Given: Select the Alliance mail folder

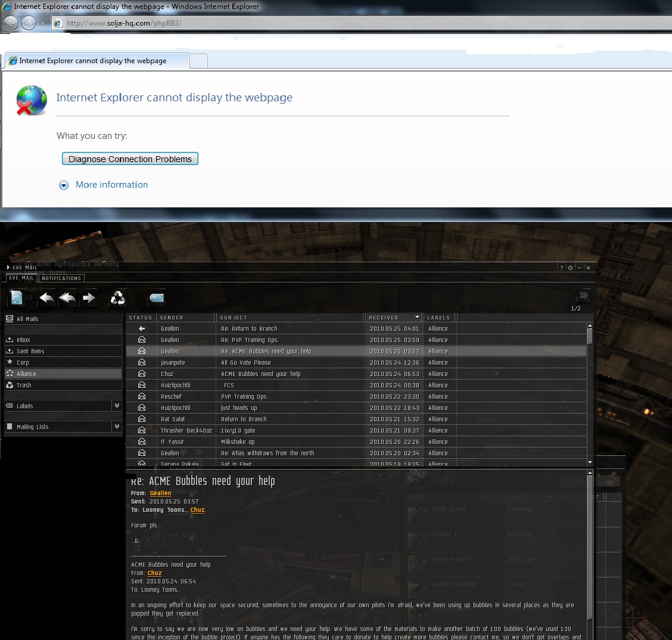Looking at the screenshot, I should click(x=63, y=374).
